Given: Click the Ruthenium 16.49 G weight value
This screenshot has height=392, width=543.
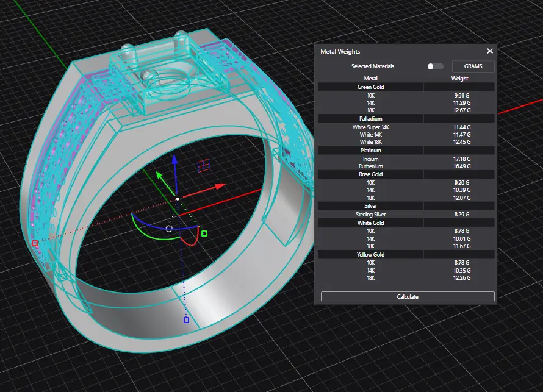Looking at the screenshot, I should click(462, 166).
